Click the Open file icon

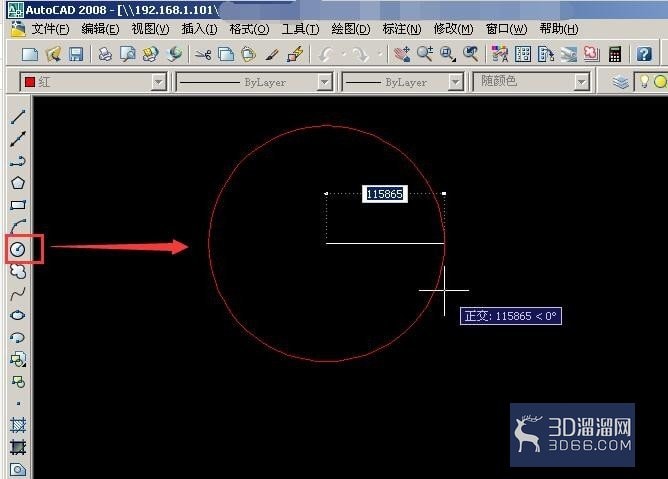click(x=53, y=54)
